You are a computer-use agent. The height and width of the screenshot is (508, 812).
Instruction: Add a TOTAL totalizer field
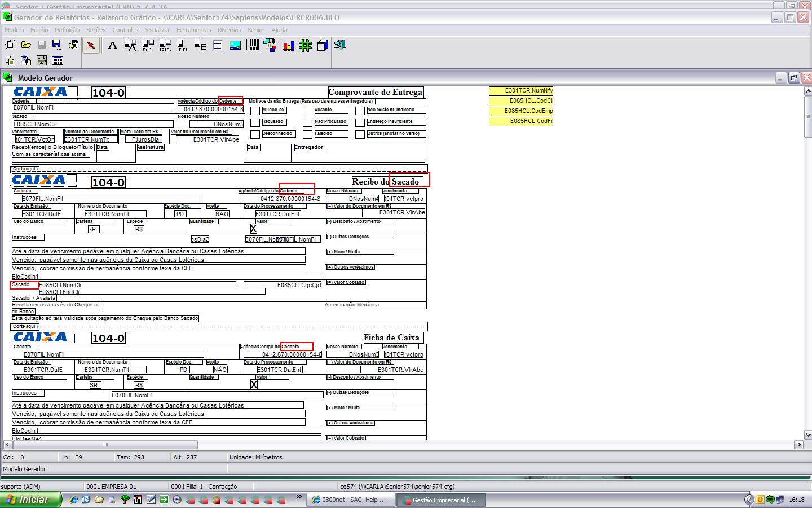click(x=165, y=45)
